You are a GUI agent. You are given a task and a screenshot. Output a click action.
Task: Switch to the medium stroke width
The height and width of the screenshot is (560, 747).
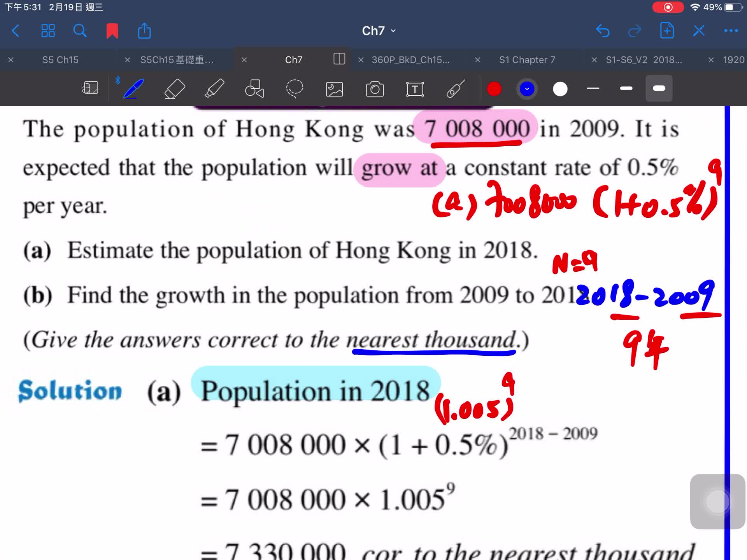tap(626, 89)
